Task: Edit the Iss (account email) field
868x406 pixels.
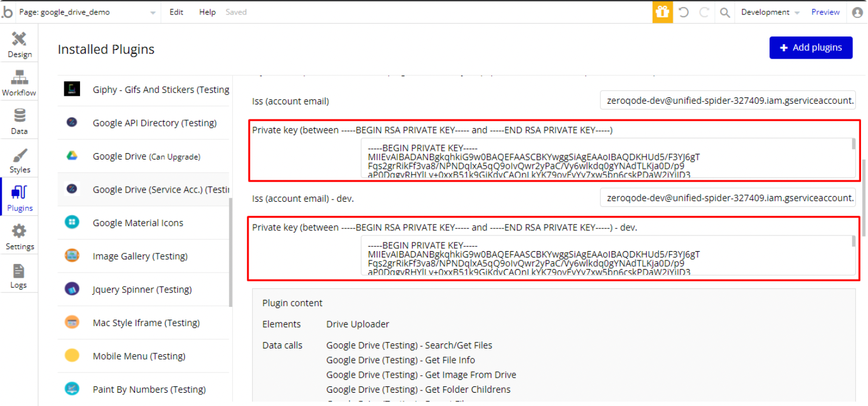Action: tap(728, 100)
